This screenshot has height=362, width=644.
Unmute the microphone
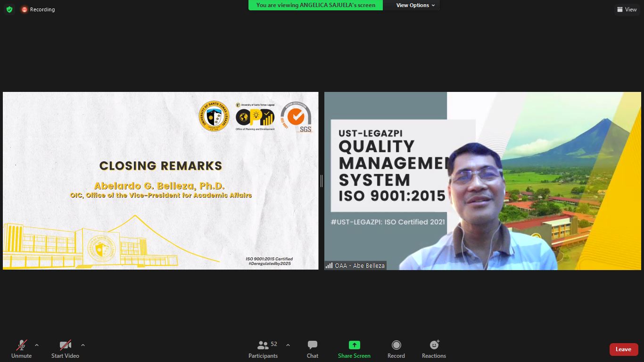[21, 349]
